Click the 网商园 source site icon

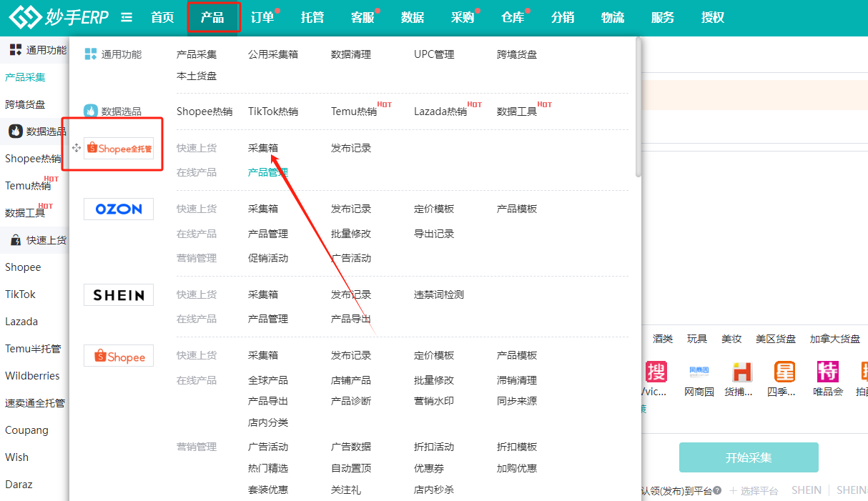coord(699,372)
